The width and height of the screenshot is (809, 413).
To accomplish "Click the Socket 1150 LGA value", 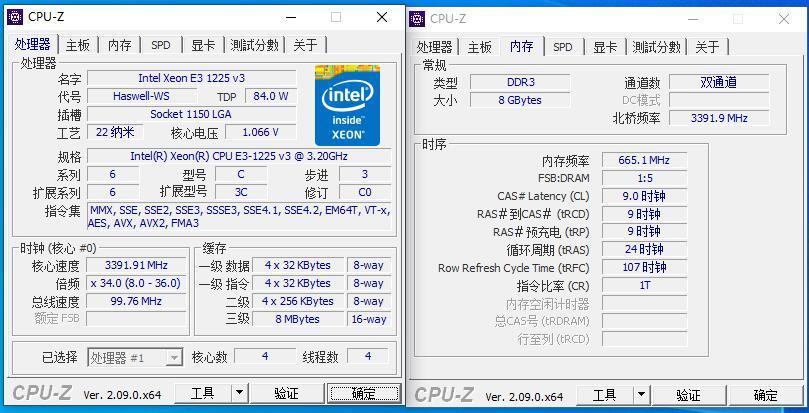I will 191,114.
